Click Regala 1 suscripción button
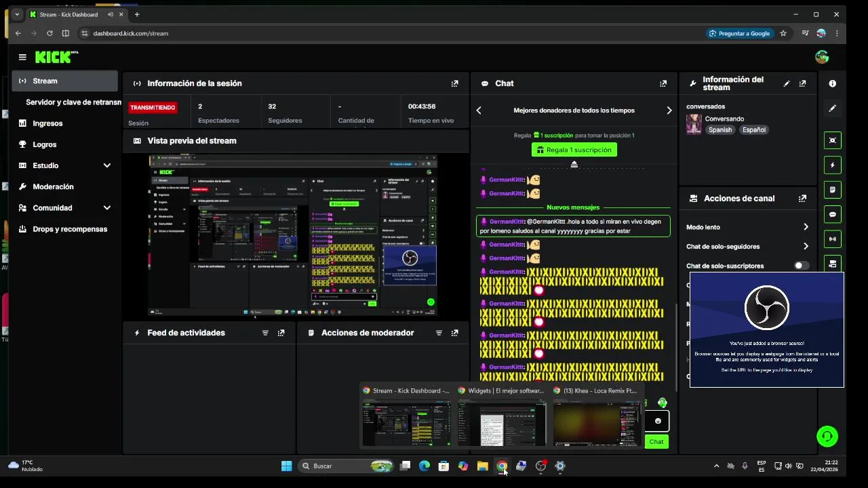Image resolution: width=868 pixels, height=488 pixels. pos(574,150)
